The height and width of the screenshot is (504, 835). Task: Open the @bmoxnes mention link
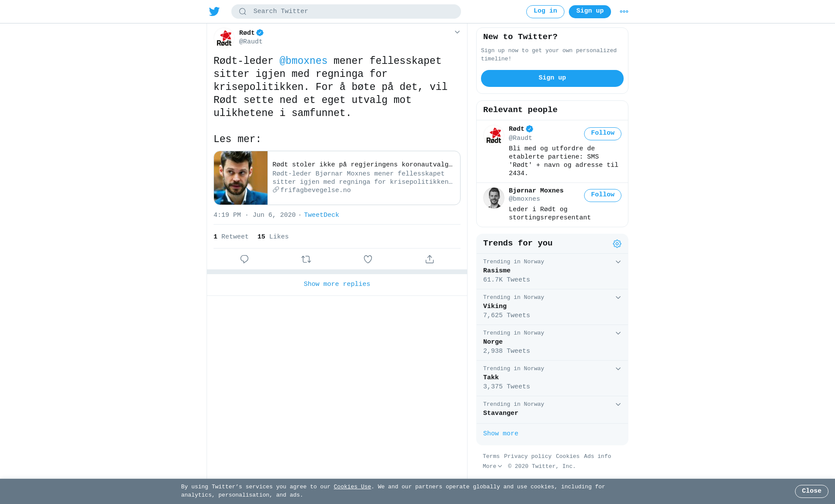pos(304,61)
